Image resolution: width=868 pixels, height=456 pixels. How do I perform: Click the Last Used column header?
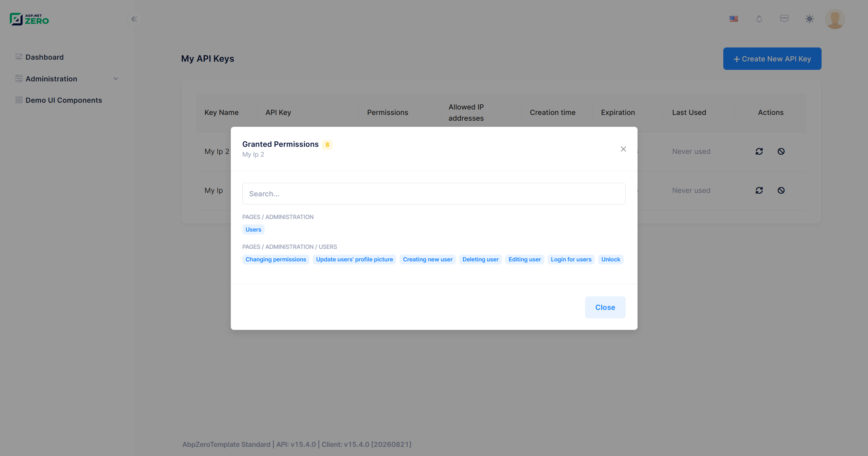pos(689,112)
